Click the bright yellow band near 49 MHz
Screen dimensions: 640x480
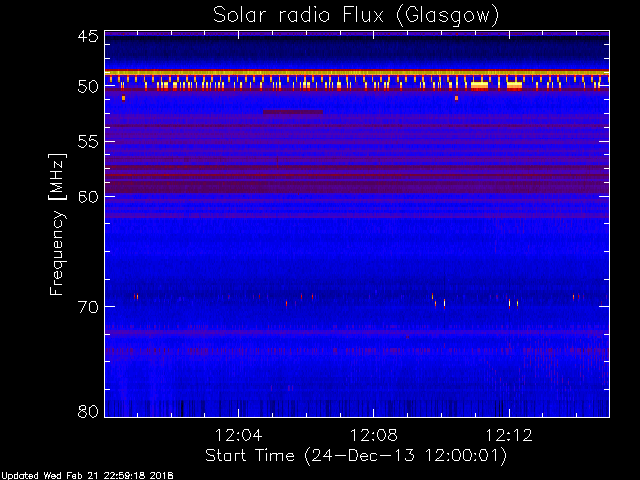point(357,73)
